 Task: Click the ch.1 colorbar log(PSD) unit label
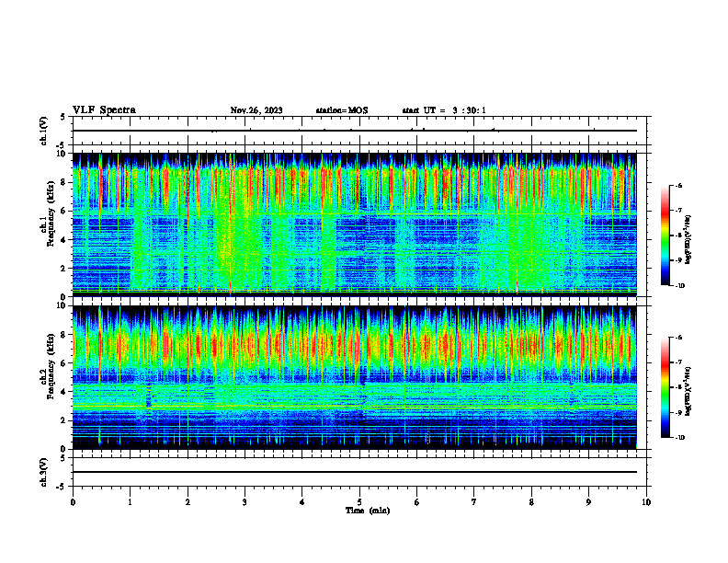(x=688, y=239)
